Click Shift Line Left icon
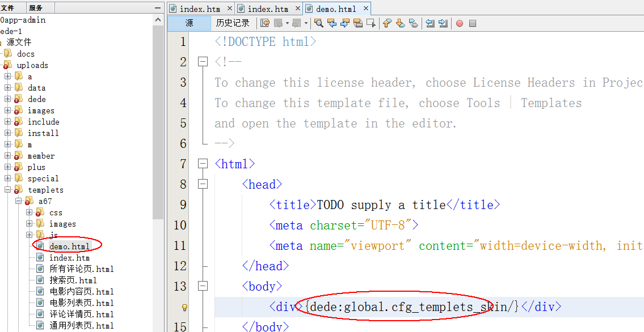Image resolution: width=644 pixels, height=332 pixels. coord(430,23)
